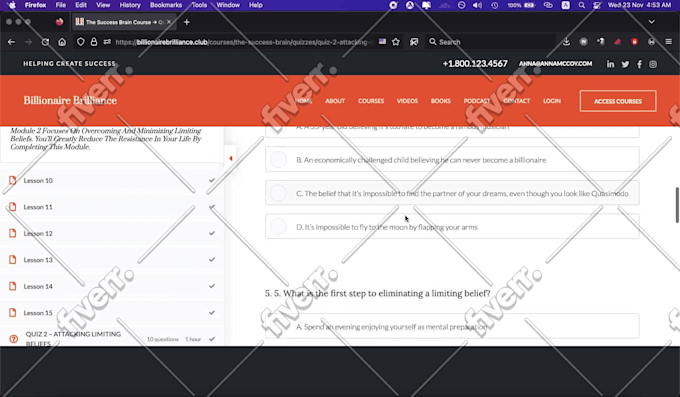The width and height of the screenshot is (680, 397).
Task: Open a new browser tab with plus
Action: [187, 22]
